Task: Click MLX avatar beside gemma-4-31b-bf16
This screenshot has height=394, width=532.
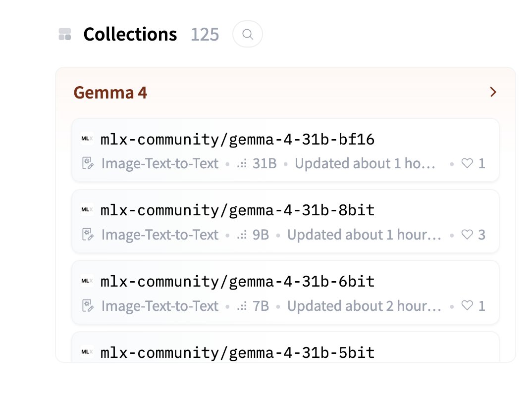Action: click(87, 140)
